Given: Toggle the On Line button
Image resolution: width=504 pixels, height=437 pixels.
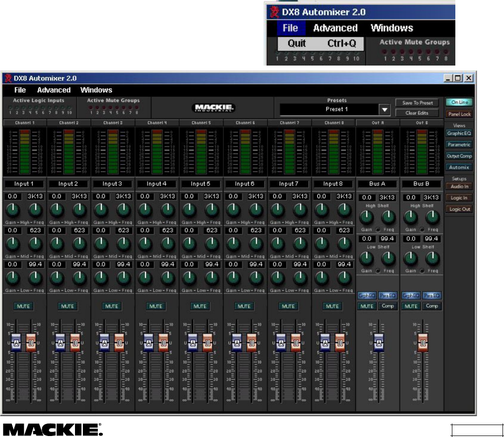Looking at the screenshot, I should (x=459, y=102).
